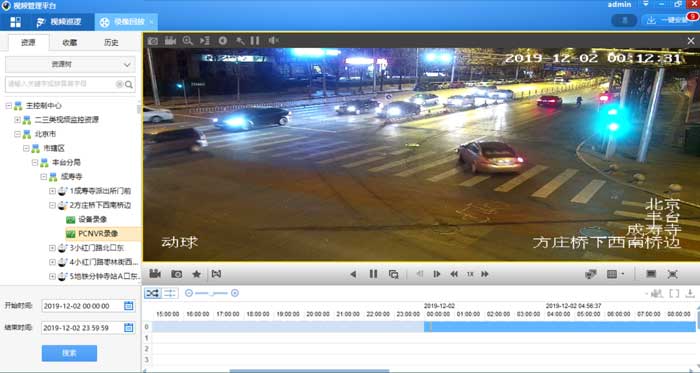
Task: Click the zoom-in magnifier in video toolbar
Action: tap(188, 41)
